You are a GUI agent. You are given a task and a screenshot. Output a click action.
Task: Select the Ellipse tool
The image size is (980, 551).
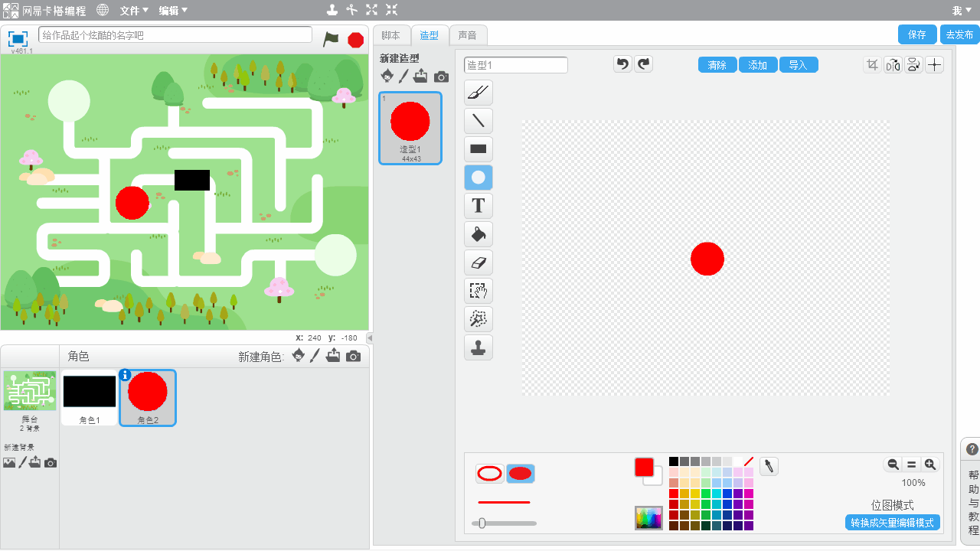click(x=479, y=178)
